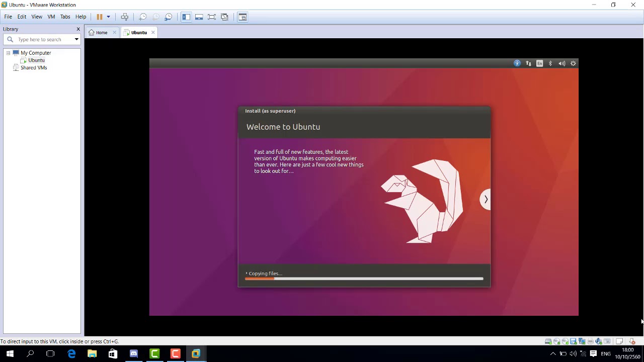Expand the Copying files details triangle

(247, 274)
